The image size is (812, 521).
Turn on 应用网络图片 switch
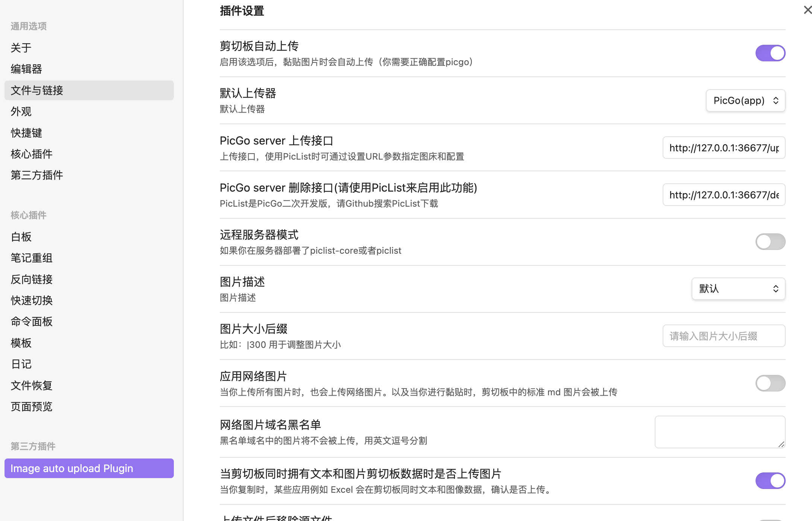(770, 383)
